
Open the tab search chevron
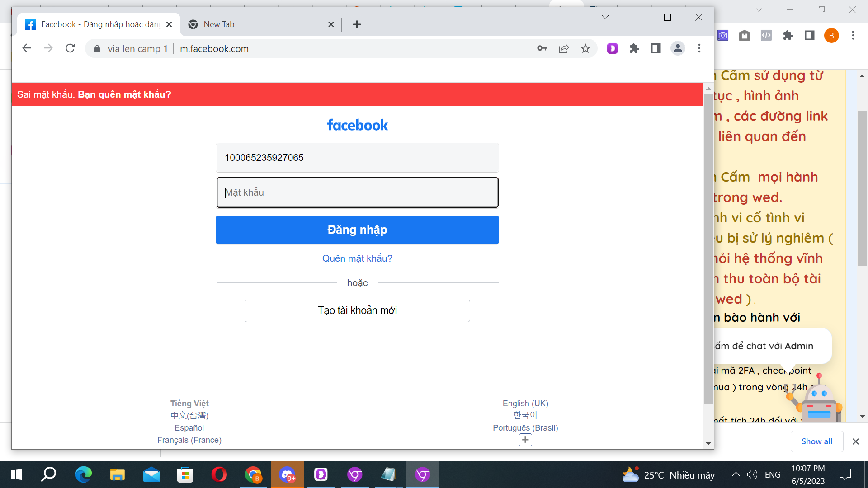click(605, 18)
